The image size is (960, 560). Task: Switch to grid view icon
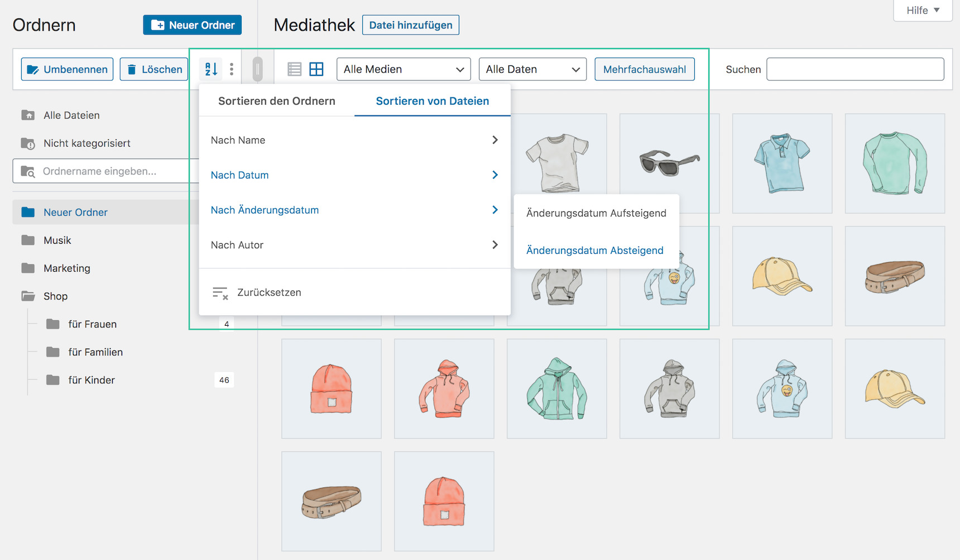click(x=316, y=69)
